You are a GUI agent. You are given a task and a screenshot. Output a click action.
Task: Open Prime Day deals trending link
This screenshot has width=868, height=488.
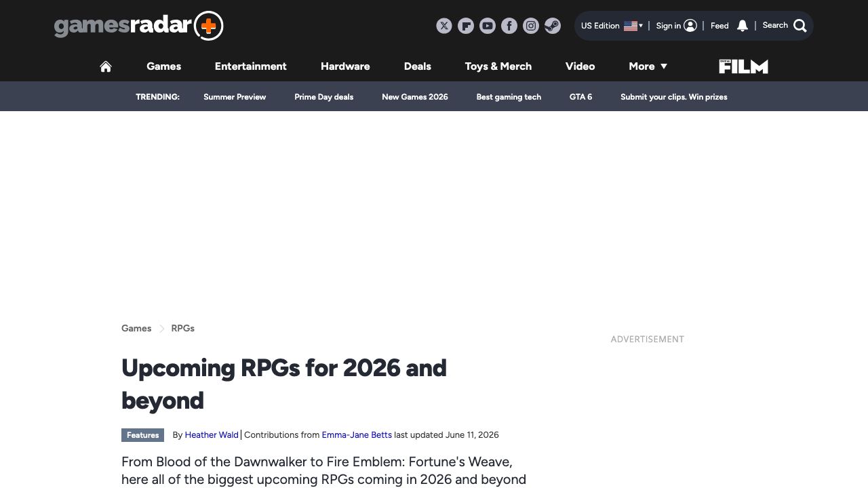[x=324, y=97]
